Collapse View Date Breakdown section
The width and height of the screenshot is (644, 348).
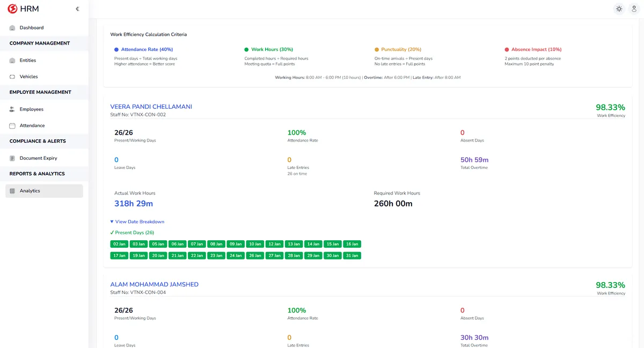137,221
